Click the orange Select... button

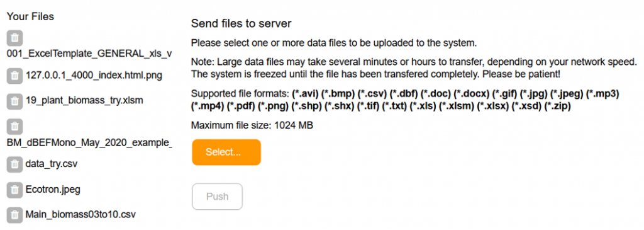(226, 152)
